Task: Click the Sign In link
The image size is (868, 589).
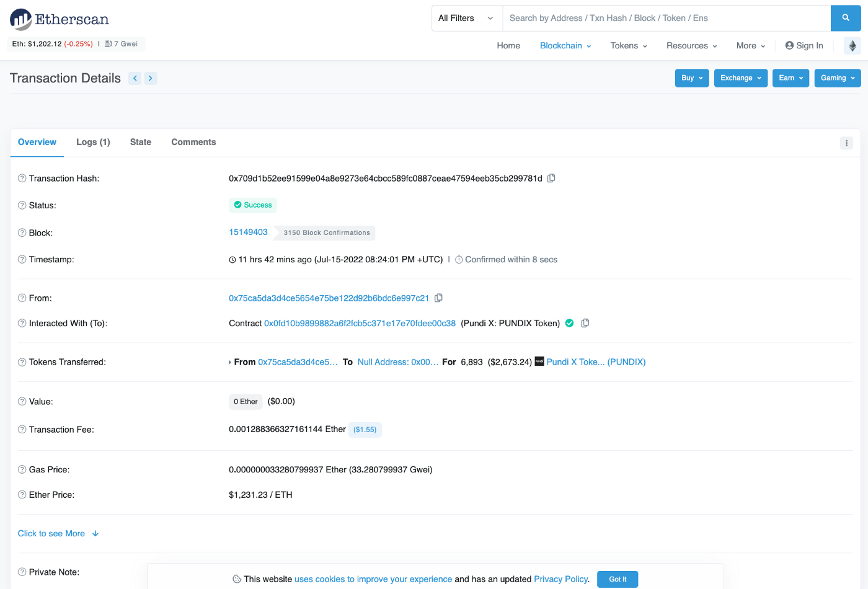Action: click(804, 46)
